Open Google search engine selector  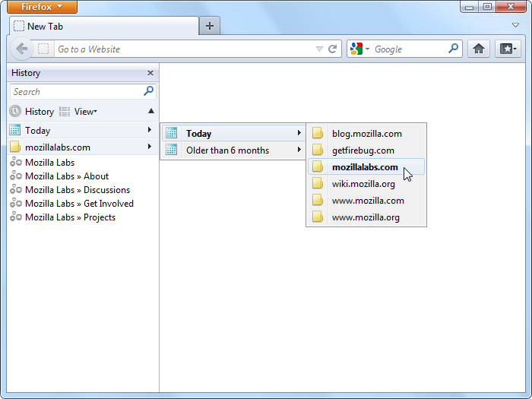(359, 49)
